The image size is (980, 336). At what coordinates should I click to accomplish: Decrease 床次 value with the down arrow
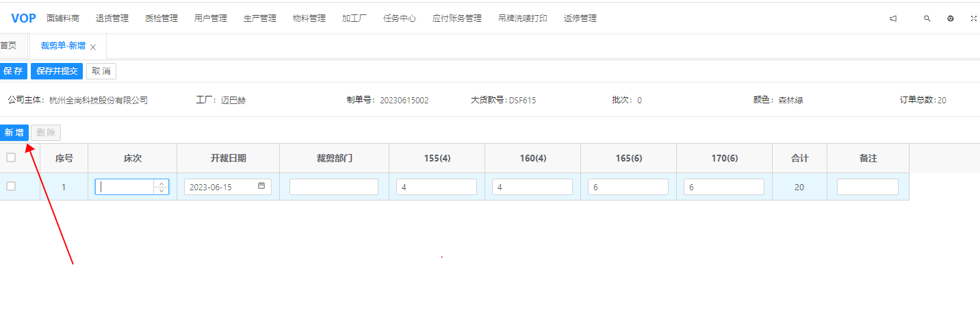pyautogui.click(x=162, y=190)
